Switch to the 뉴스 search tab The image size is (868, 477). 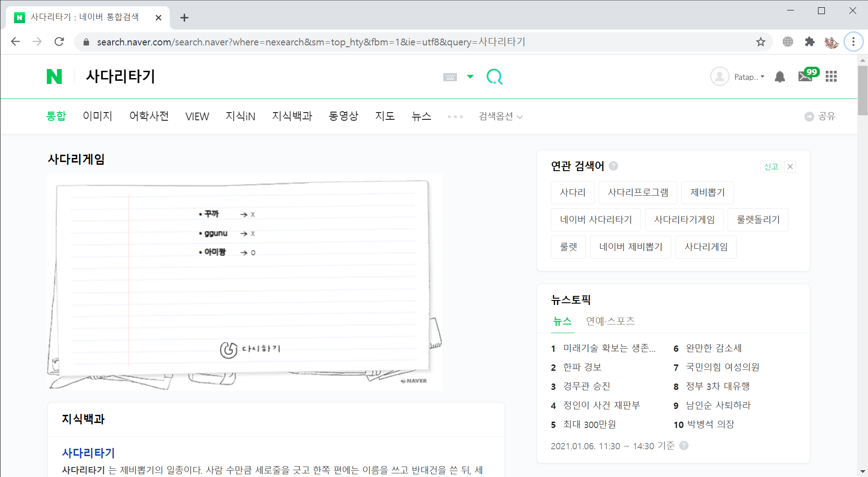pyautogui.click(x=421, y=116)
